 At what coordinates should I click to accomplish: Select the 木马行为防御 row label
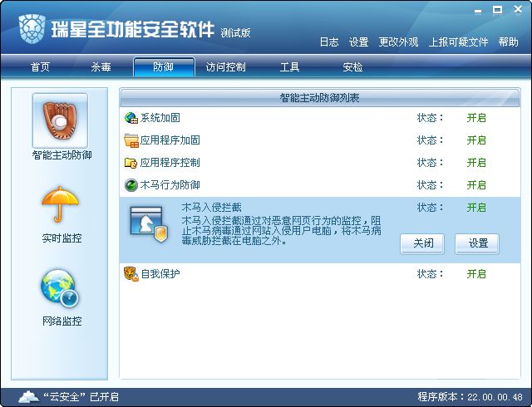(x=170, y=185)
